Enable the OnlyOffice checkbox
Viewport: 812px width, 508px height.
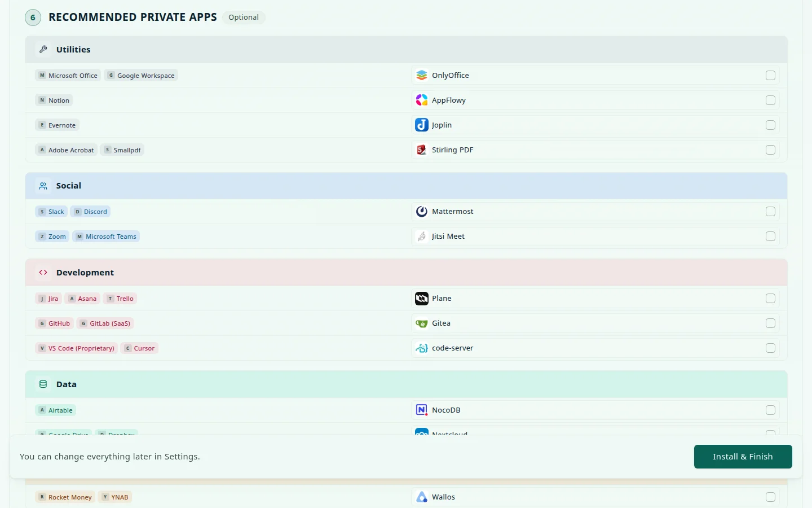(770, 75)
